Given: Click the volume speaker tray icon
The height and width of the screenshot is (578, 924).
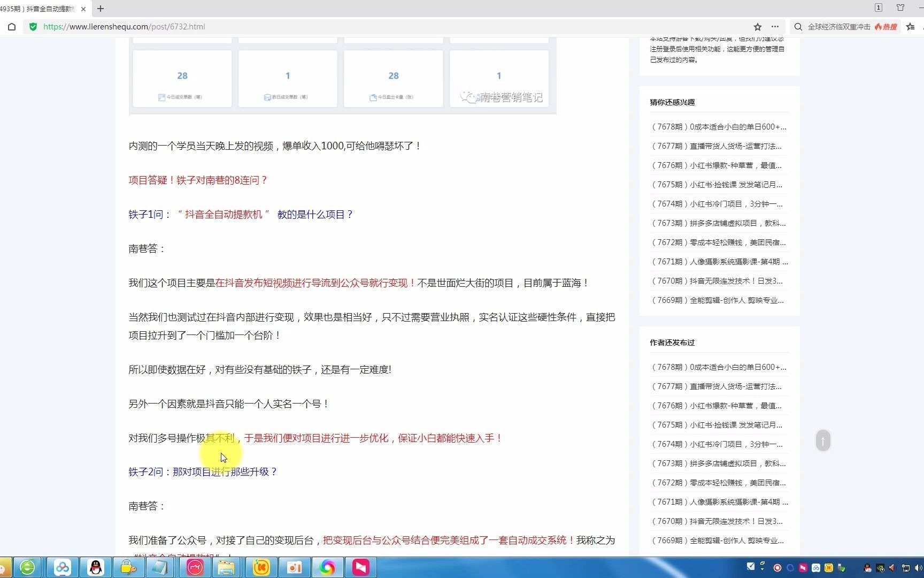Looking at the screenshot, I should pyautogui.click(x=918, y=568).
